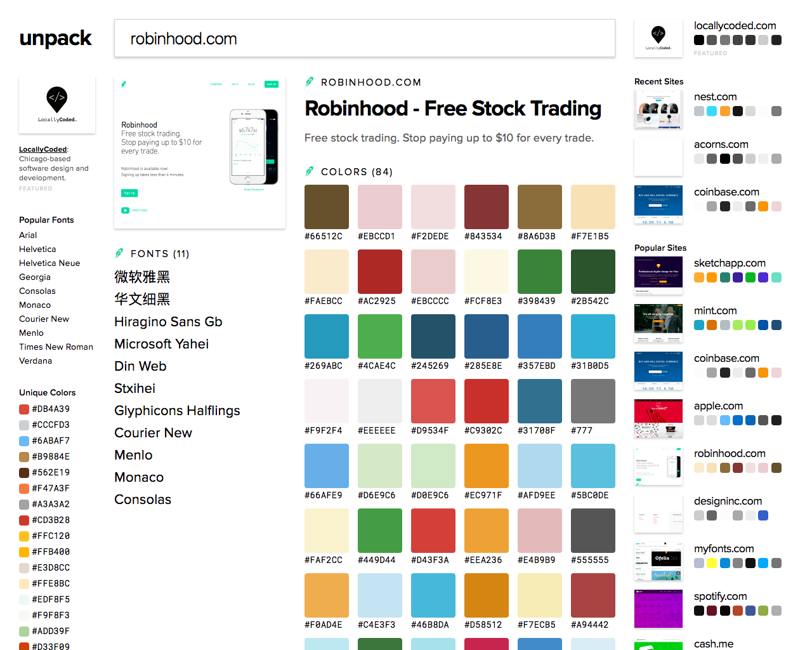Select the #843534 color swatch
Viewport: 812px width, 650px height.
(487, 207)
